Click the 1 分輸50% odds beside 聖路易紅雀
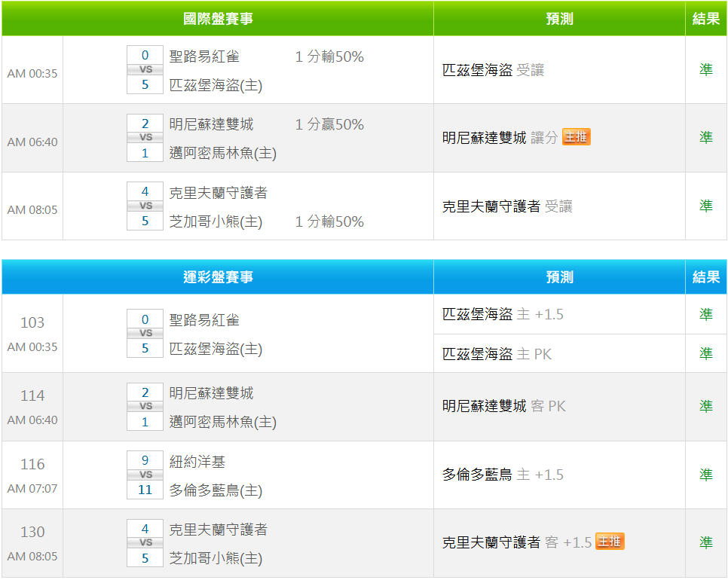 coord(329,56)
